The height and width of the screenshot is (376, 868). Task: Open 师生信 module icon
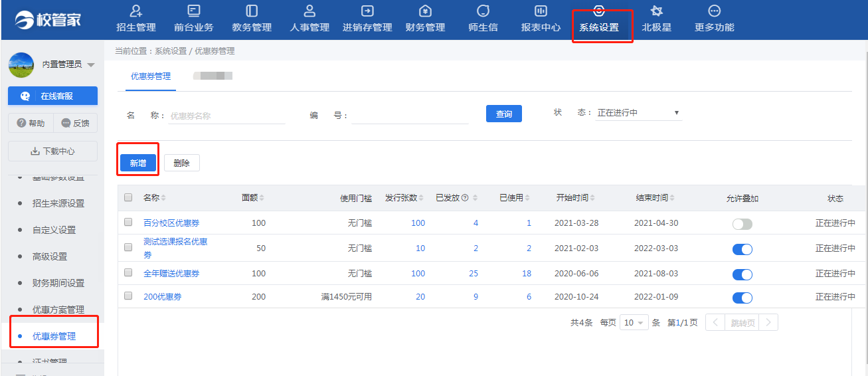483,11
